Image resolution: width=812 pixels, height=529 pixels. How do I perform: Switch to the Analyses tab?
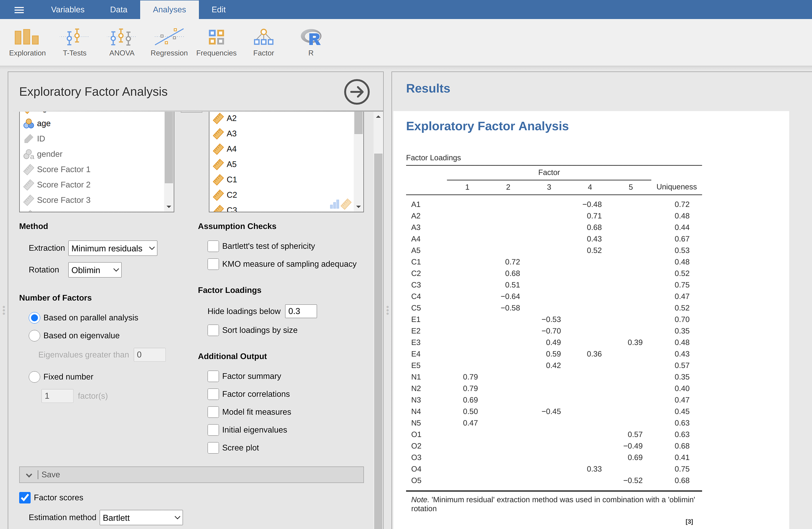click(169, 10)
